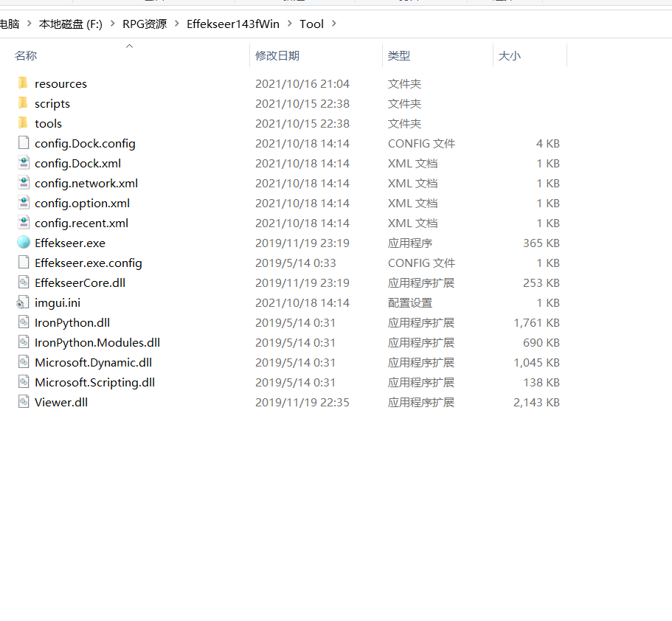The image size is (672, 621).
Task: Click the 1,761 KB size of IronPython.dll
Action: 536,323
